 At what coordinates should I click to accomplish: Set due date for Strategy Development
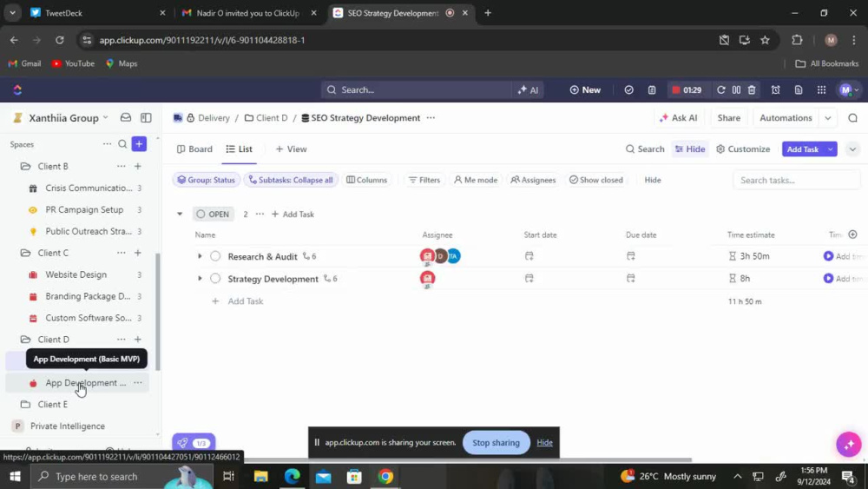[x=631, y=279]
